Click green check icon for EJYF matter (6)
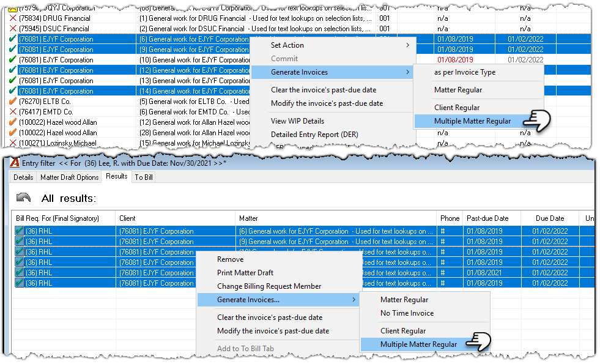 pyautogui.click(x=13, y=39)
